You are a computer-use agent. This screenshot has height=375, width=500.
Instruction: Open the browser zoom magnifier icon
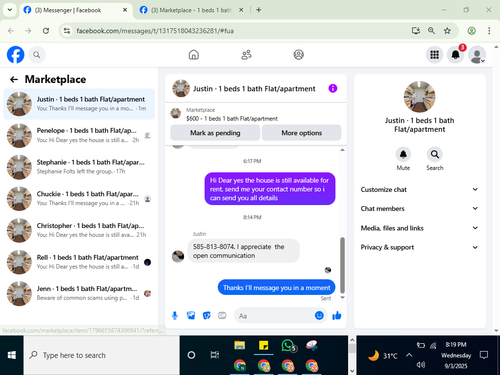coord(431,31)
